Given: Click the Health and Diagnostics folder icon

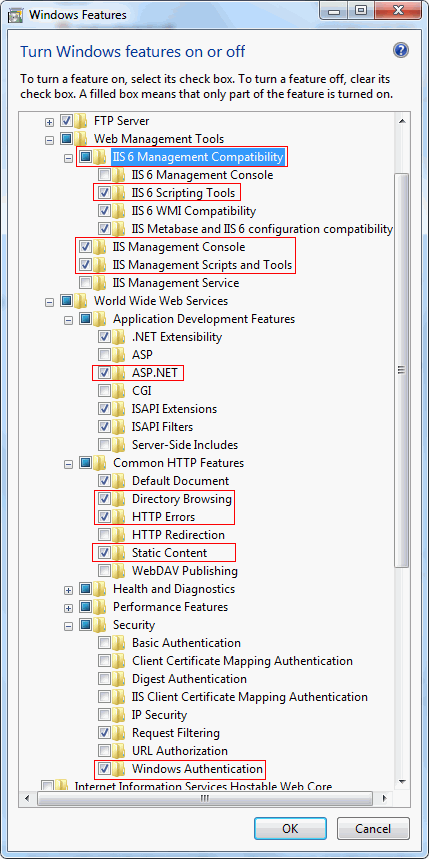Looking at the screenshot, I should [x=100, y=589].
